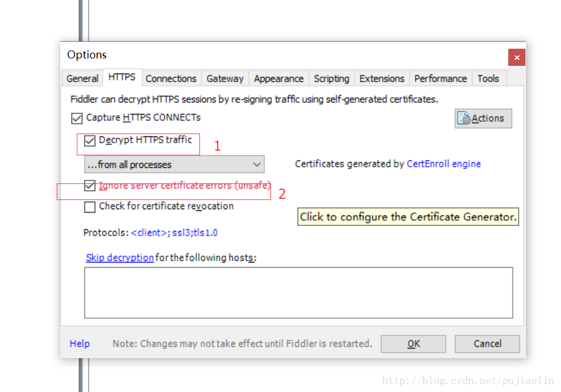Toggle Capture HTTPS CONNECTs checkbox
The image size is (561, 392).
pyautogui.click(x=77, y=118)
